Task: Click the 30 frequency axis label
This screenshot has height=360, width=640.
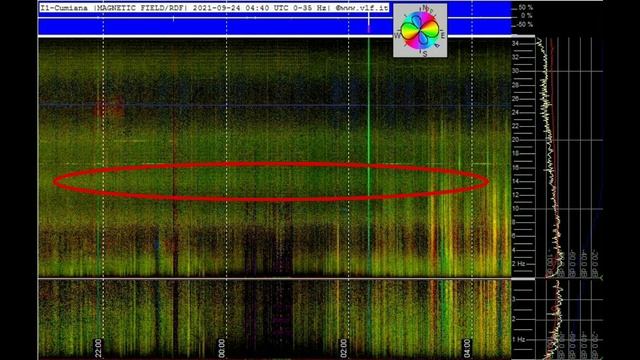Action: pyautogui.click(x=516, y=71)
